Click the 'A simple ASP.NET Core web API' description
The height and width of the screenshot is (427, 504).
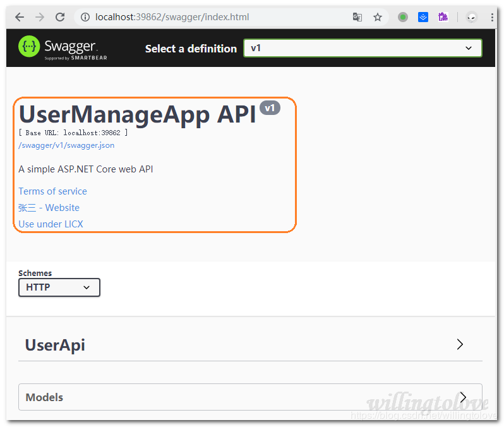point(86,169)
